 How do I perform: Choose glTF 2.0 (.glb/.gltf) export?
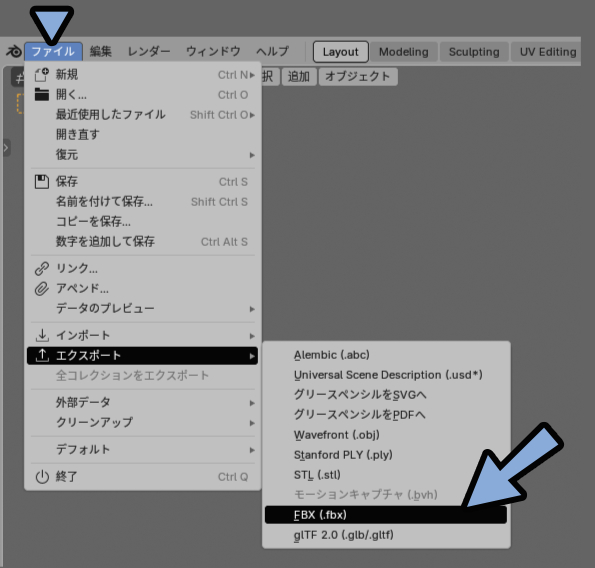(386, 535)
